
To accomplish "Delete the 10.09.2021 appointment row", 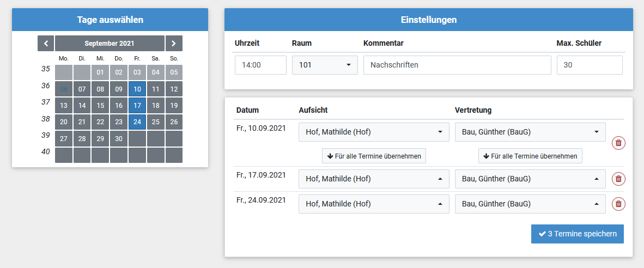I will click(618, 143).
